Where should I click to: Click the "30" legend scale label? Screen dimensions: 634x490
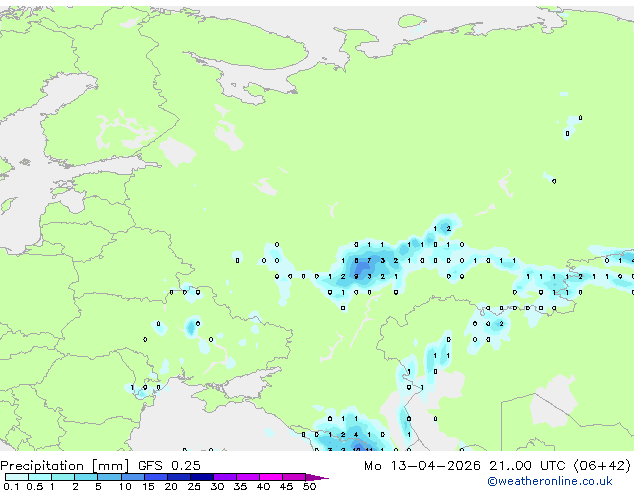click(x=217, y=486)
